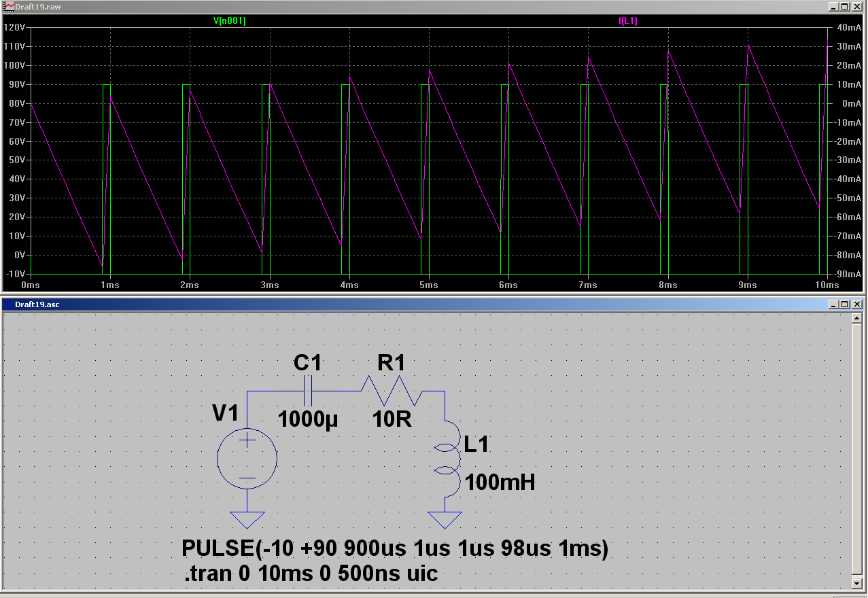Maximize the Draft19.asc schematic window
This screenshot has width=868, height=598.
click(x=845, y=304)
